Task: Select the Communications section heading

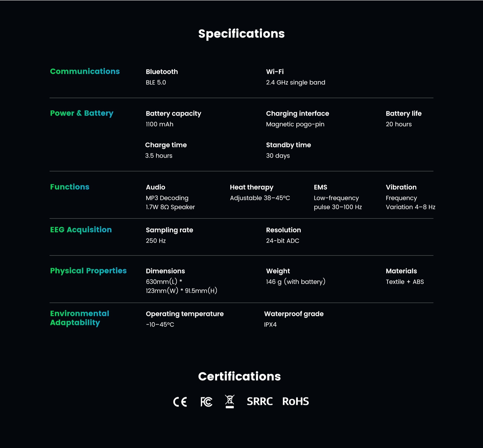Action: pyautogui.click(x=85, y=71)
